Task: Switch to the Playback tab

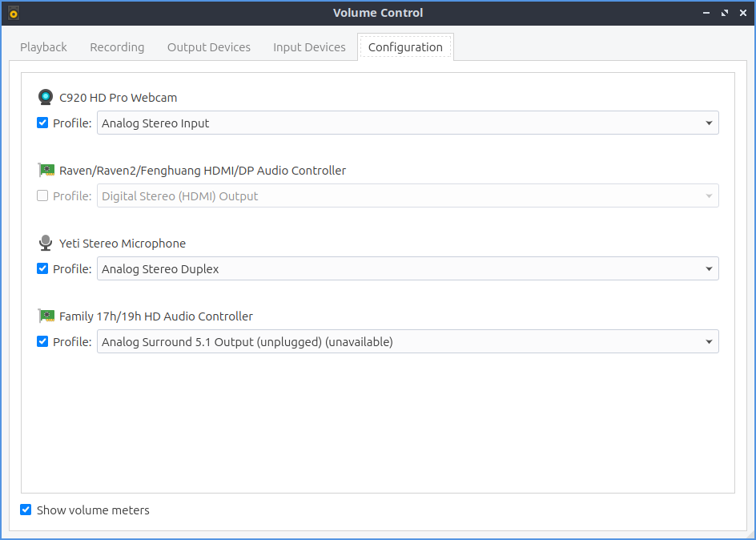Action: click(43, 47)
